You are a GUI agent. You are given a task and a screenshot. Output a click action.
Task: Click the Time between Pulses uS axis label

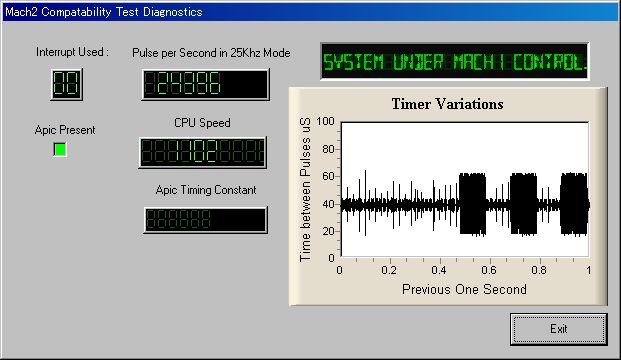[x=305, y=189]
